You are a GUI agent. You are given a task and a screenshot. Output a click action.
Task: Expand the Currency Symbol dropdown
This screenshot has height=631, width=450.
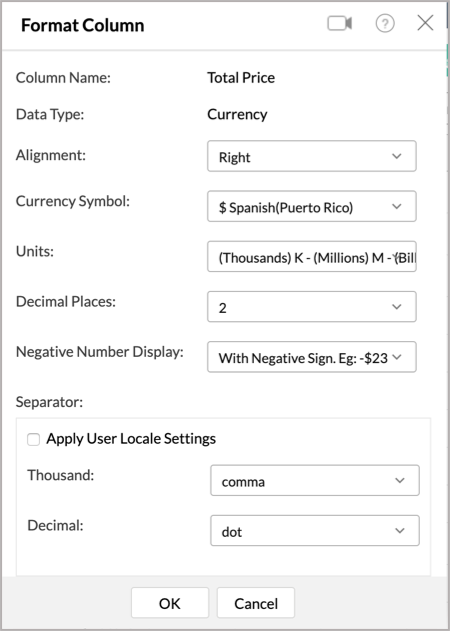tap(312, 206)
